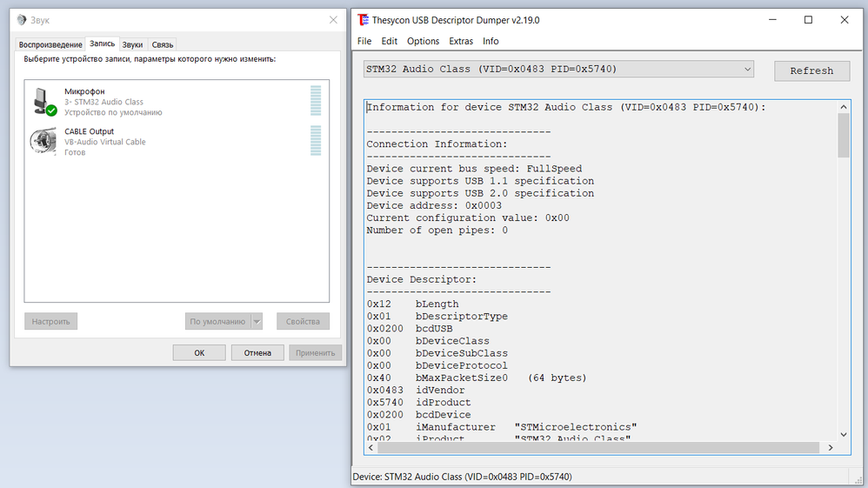Click the Настроить button
The height and width of the screenshot is (488, 868).
coord(51,321)
